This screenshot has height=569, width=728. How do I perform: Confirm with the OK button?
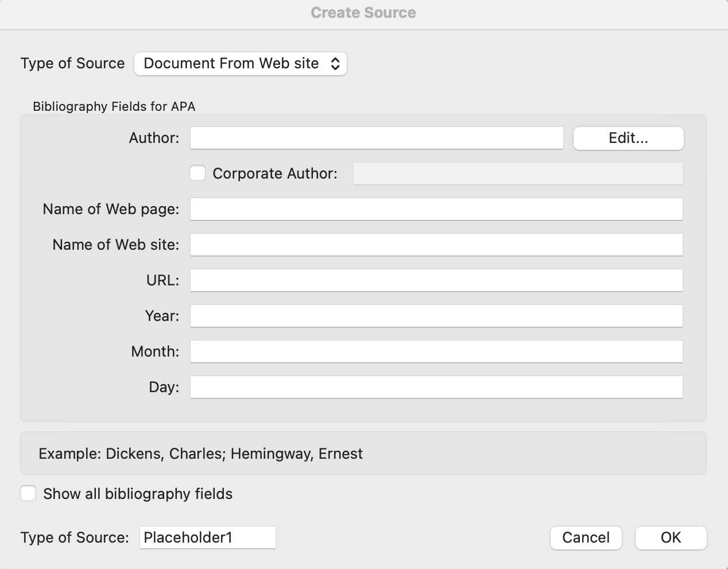671,537
